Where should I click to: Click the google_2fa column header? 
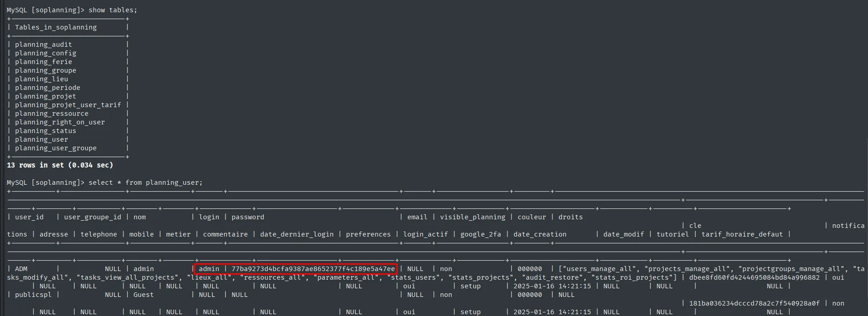(x=481, y=234)
